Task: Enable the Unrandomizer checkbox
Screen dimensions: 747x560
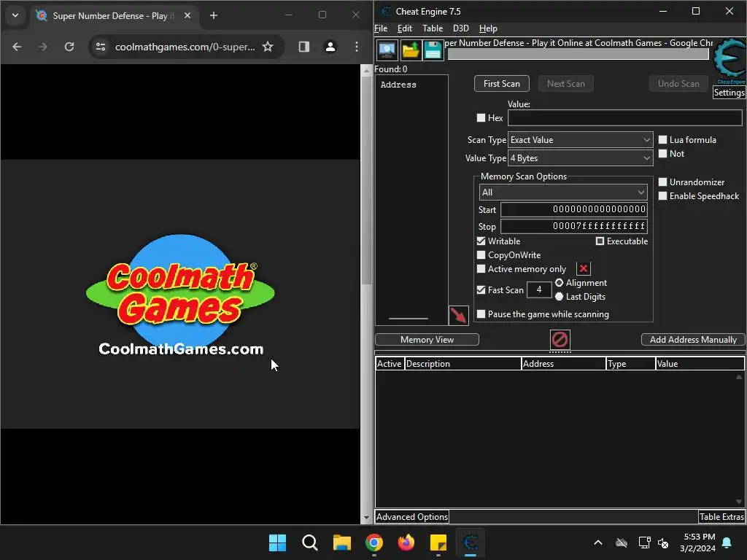Action: 662,182
